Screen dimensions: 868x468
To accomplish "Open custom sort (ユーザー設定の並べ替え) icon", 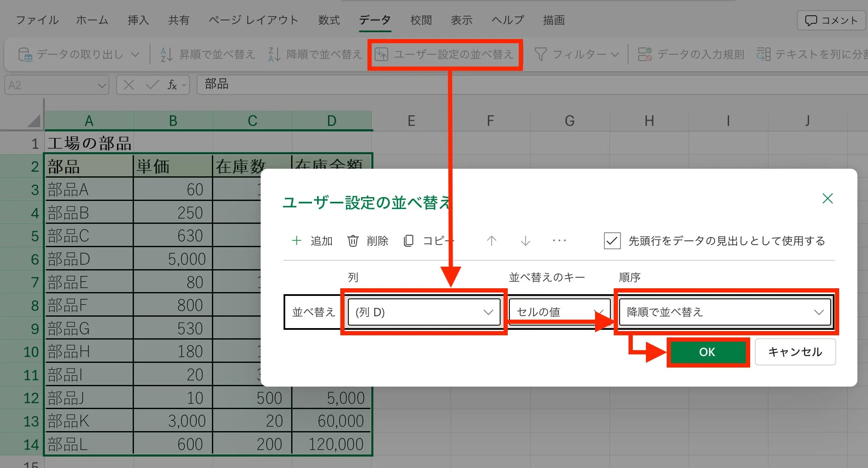I will [381, 54].
